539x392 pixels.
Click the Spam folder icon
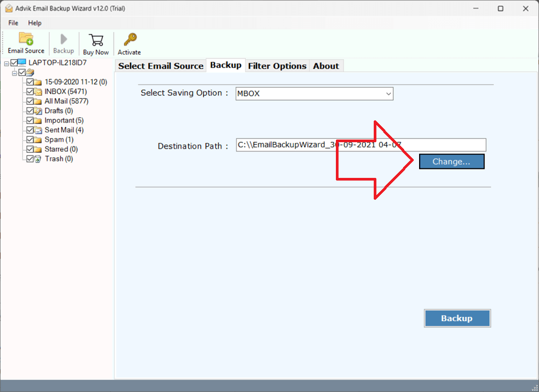tap(38, 140)
